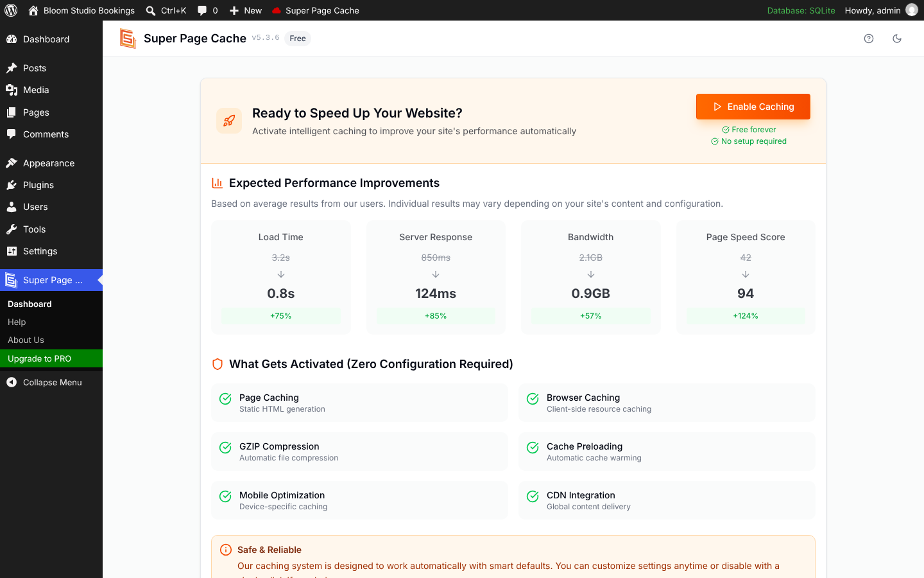The height and width of the screenshot is (578, 924).
Task: Click the GZIP Compression check icon
Action: tap(225, 448)
